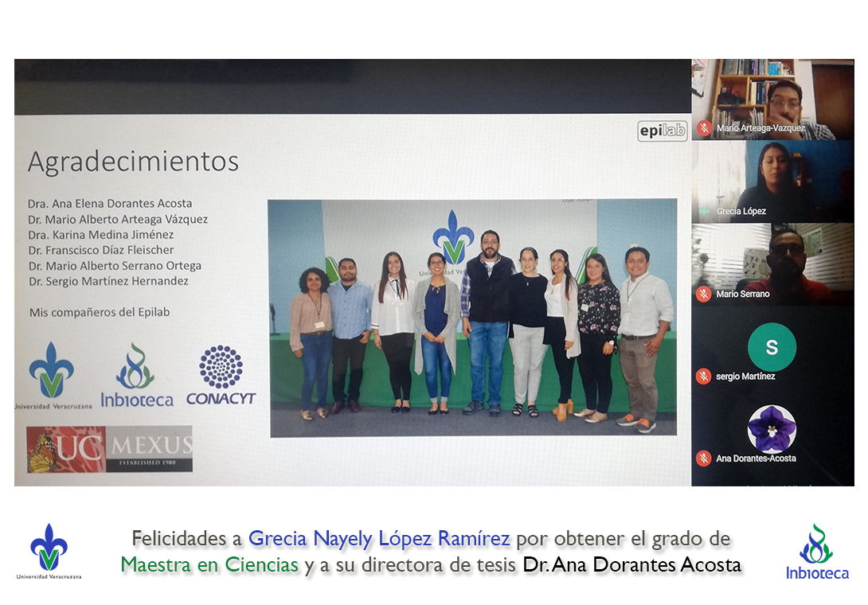Click the group photo in the slide

(472, 318)
